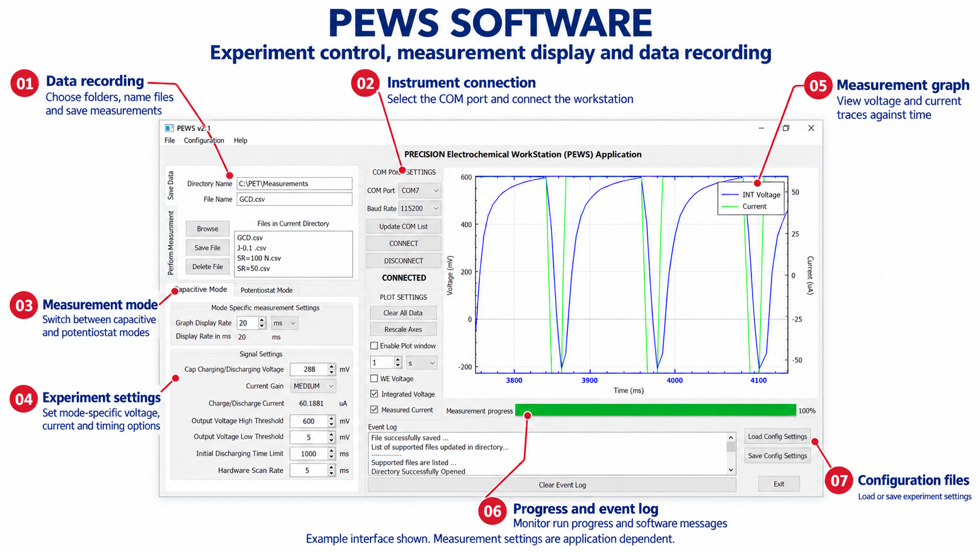Open the Save Data vertical tab
The image size is (980, 552).
coord(171,185)
